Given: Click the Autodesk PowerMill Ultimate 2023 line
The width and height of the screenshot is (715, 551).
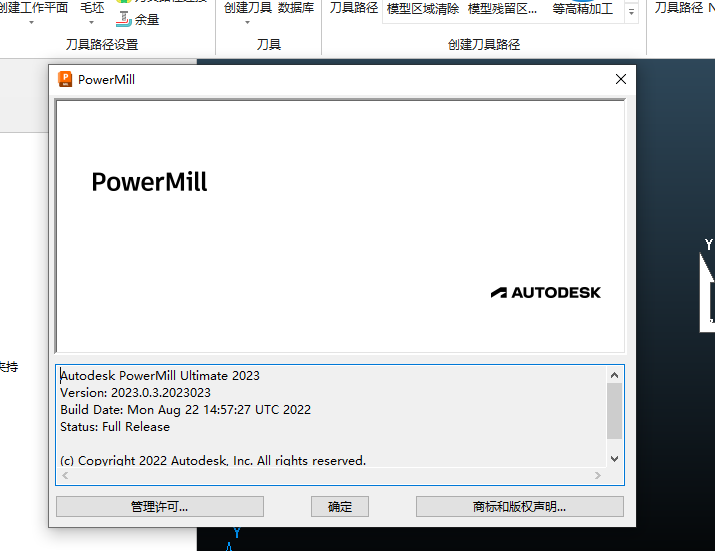Looking at the screenshot, I should click(x=160, y=375).
